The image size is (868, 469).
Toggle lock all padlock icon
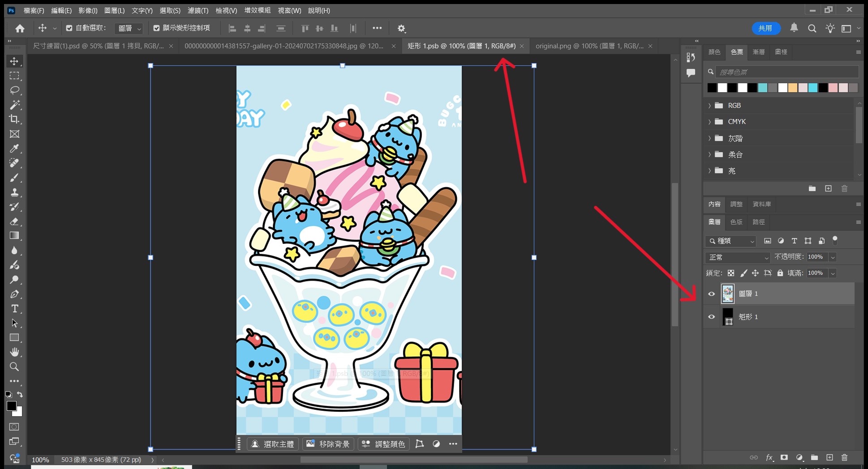pyautogui.click(x=780, y=273)
